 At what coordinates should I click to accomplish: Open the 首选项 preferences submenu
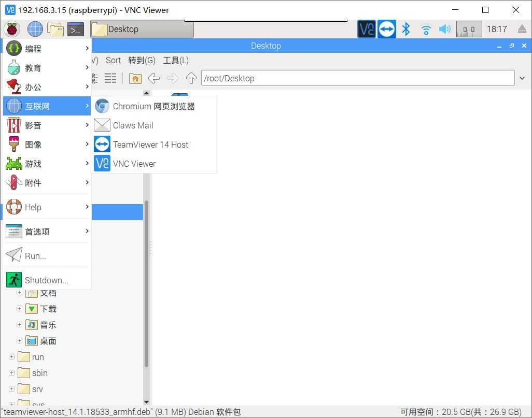pyautogui.click(x=47, y=232)
